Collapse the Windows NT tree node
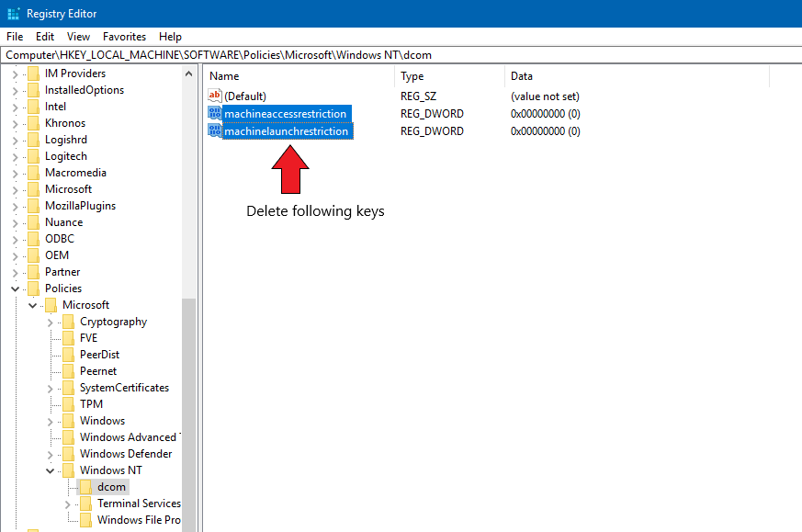Image resolution: width=802 pixels, height=532 pixels. click(x=51, y=470)
